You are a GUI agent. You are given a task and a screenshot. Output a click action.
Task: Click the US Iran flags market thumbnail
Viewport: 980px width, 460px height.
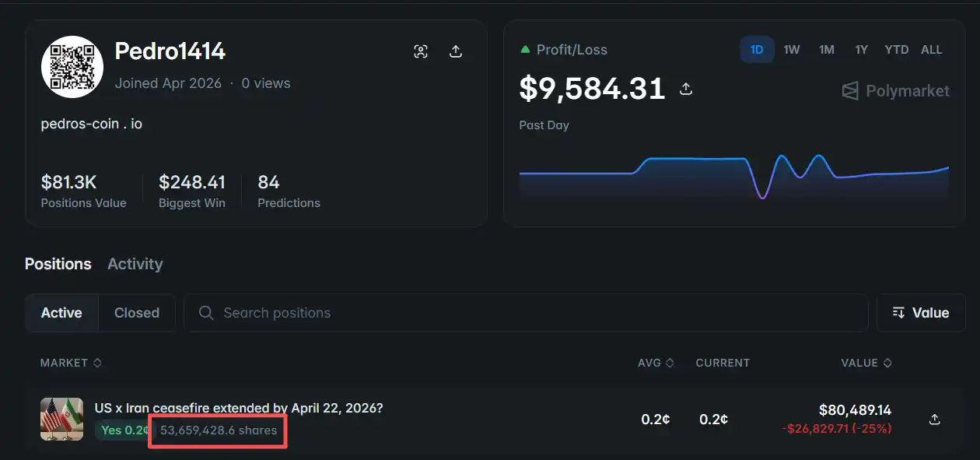coord(61,419)
